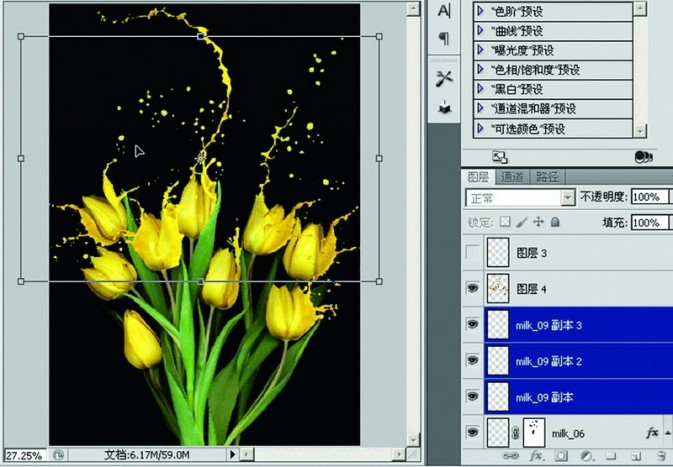Click the create new layer icon
This screenshot has width=673, height=467.
(x=637, y=456)
